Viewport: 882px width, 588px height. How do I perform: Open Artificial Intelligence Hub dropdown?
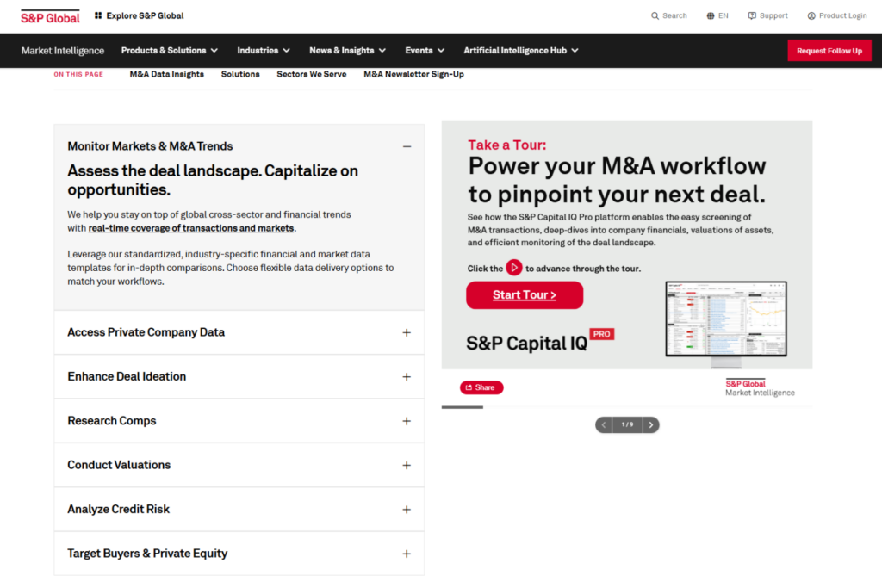[521, 51]
